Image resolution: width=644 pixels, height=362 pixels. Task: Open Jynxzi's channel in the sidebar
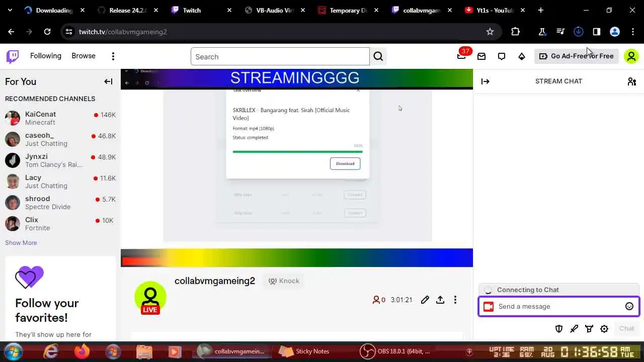point(60,160)
